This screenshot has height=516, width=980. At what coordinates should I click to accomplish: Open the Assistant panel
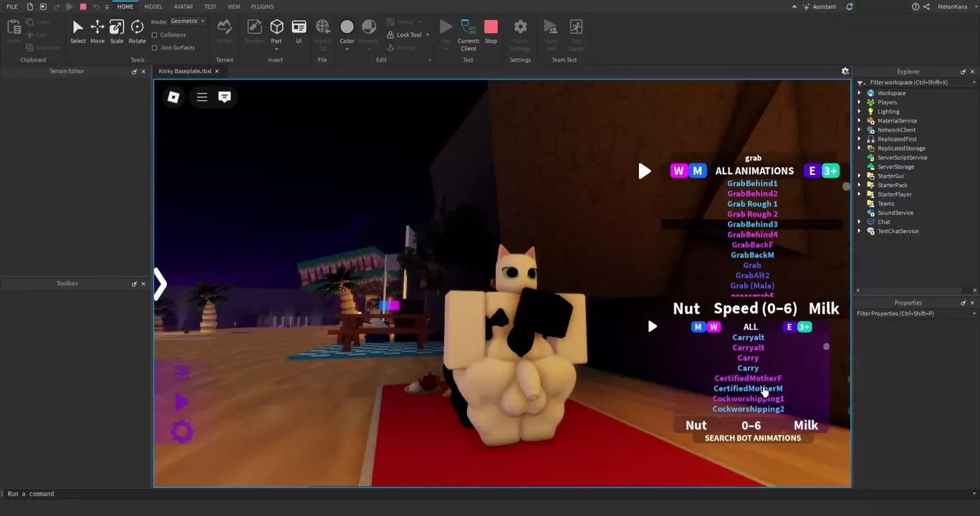(x=820, y=6)
